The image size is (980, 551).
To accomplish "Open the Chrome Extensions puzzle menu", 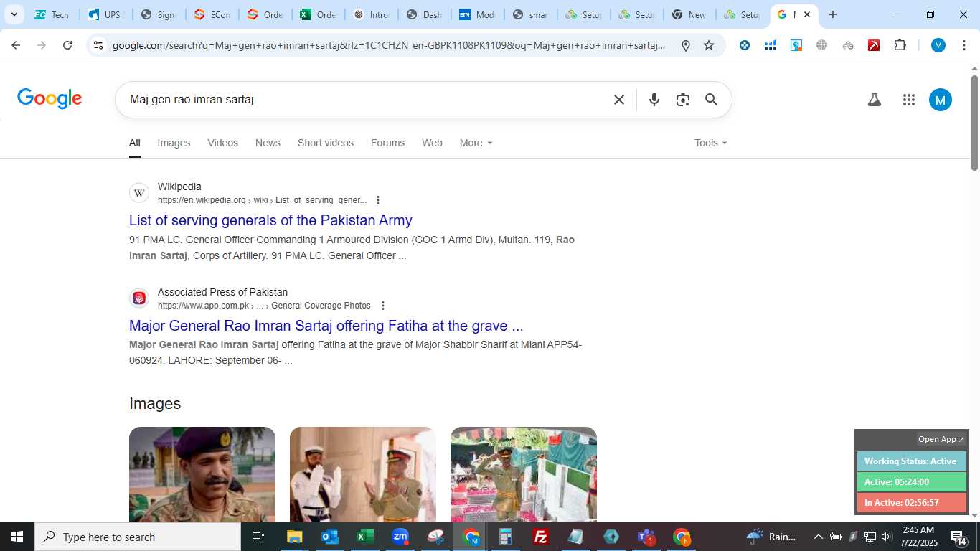I will [x=900, y=45].
